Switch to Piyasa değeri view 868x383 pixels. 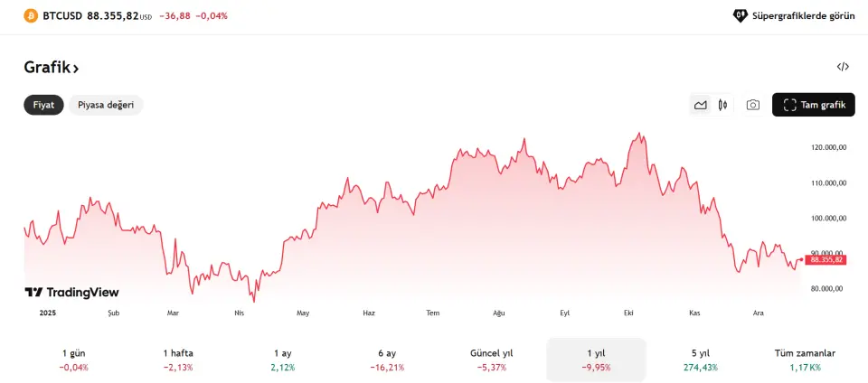point(106,105)
